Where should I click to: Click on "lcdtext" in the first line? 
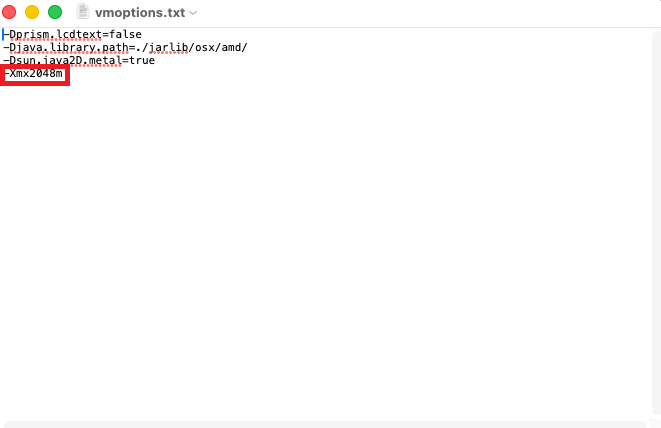tap(76, 34)
